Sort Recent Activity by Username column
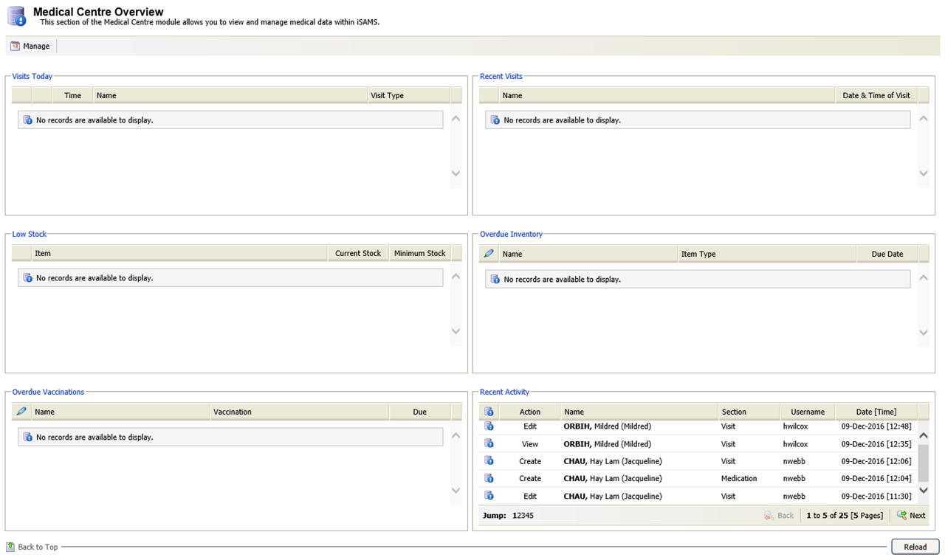Screen dimensions: 945x560 (x=808, y=412)
